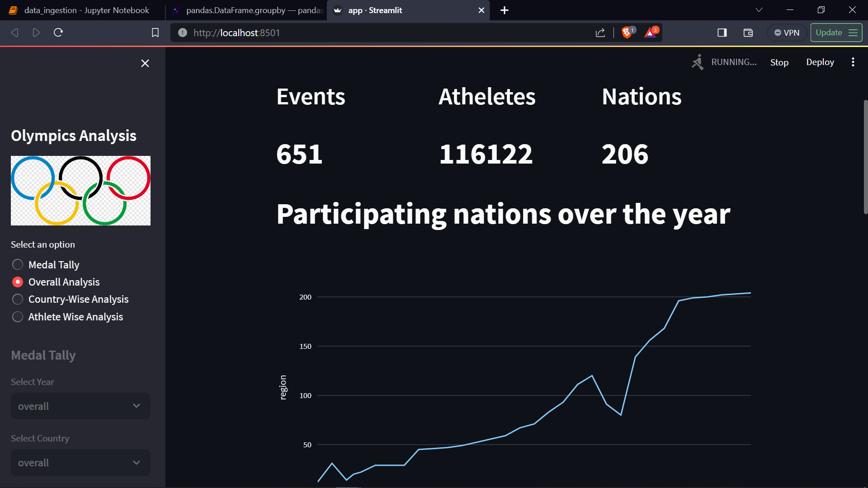The image size is (868, 488).
Task: Click the browser back navigation arrow
Action: (14, 33)
